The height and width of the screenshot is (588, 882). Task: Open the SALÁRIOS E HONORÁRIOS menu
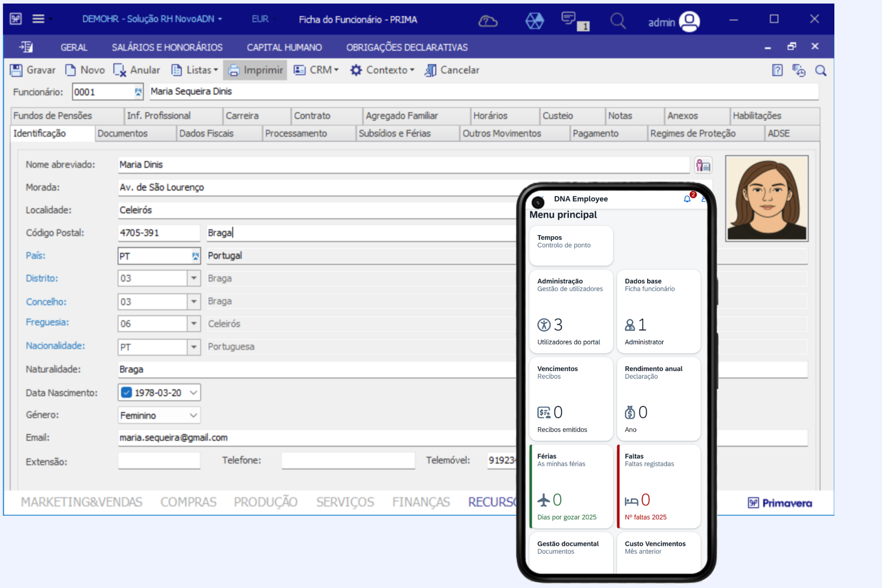167,47
